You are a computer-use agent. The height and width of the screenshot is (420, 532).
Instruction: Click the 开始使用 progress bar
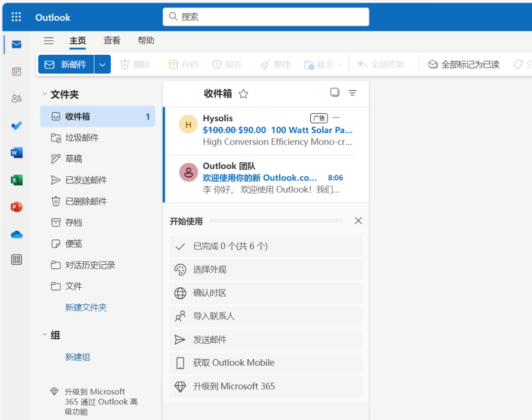tap(276, 221)
